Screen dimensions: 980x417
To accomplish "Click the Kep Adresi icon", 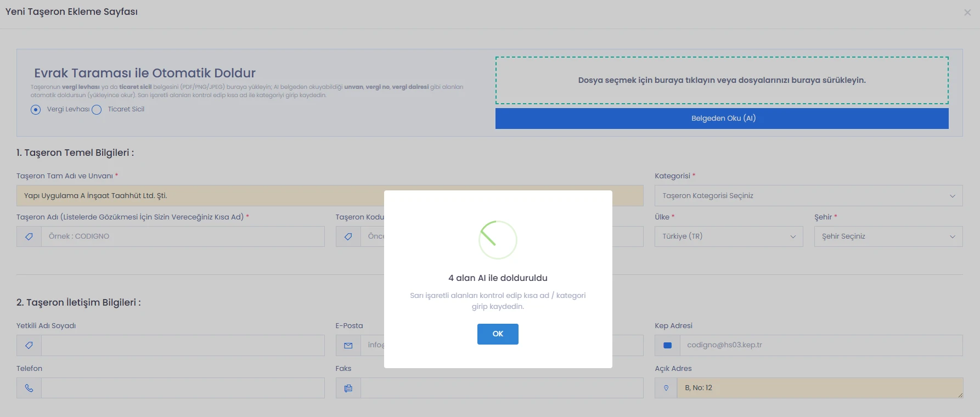I will 667,346.
